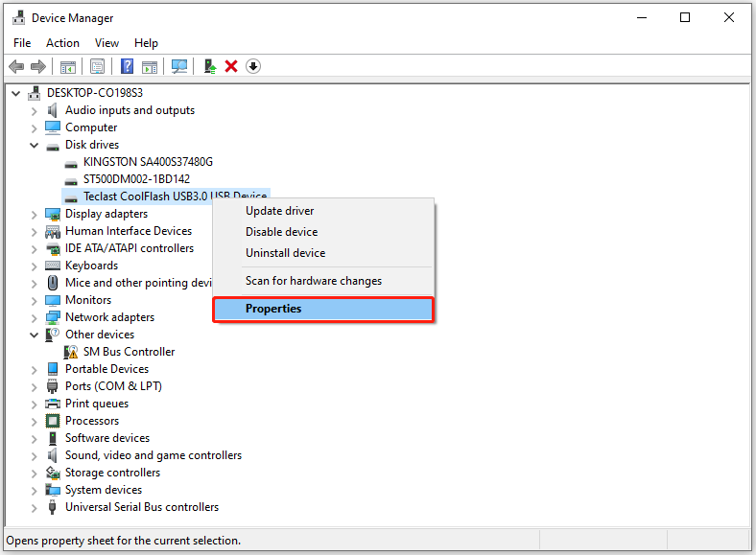
Task: Choose Uninstall device in context menu
Action: [286, 253]
